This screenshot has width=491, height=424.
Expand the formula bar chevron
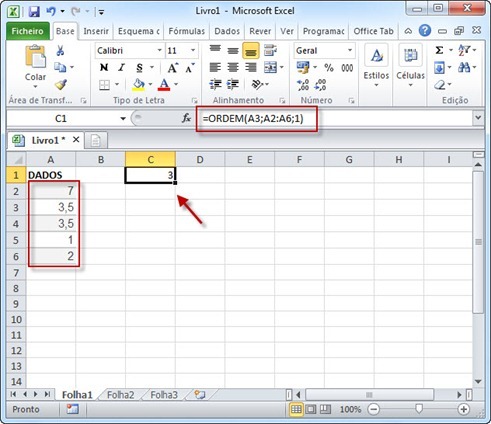click(478, 118)
